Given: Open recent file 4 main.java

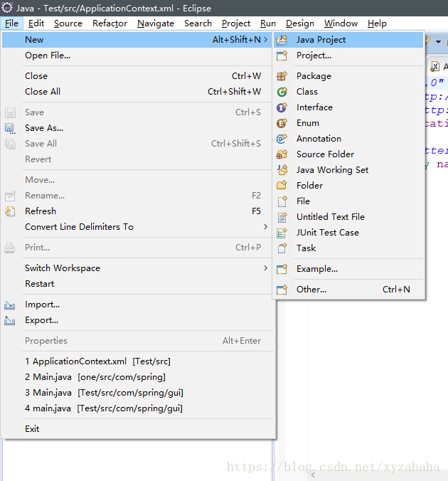Looking at the screenshot, I should coord(137,408).
